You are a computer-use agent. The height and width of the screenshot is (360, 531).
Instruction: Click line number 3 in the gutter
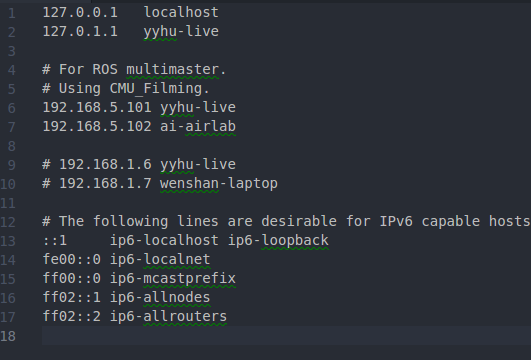[x=12, y=51]
